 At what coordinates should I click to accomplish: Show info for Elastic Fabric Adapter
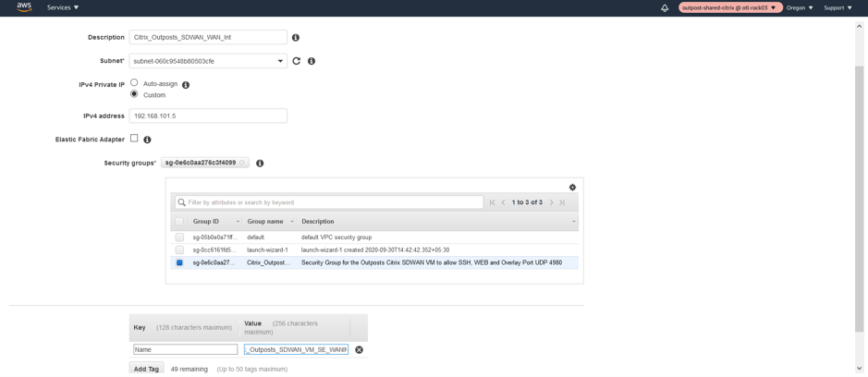pos(147,140)
